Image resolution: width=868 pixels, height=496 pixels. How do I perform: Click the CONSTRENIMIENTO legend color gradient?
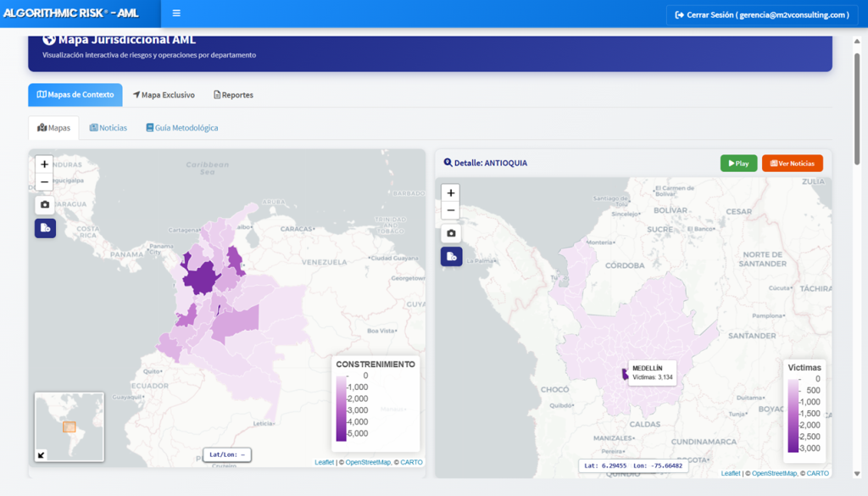coord(341,409)
